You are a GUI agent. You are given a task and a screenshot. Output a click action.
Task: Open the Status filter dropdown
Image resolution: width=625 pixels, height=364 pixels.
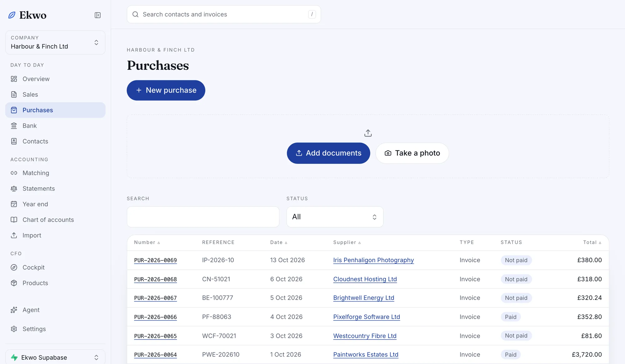click(335, 217)
